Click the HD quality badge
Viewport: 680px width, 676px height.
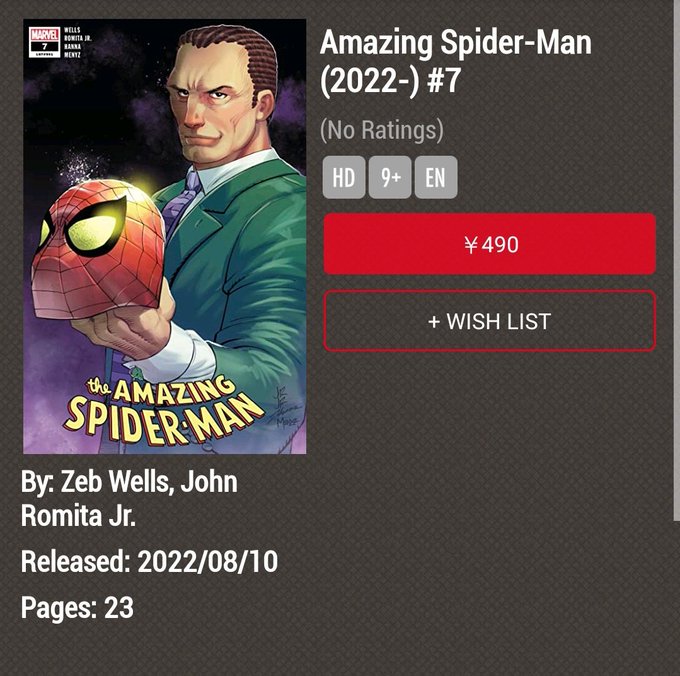click(x=344, y=177)
